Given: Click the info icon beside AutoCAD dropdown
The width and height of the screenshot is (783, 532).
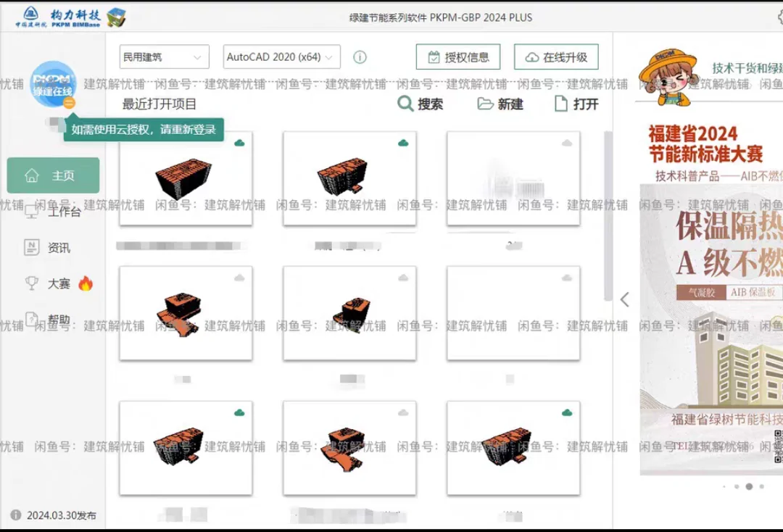Looking at the screenshot, I should click(360, 57).
